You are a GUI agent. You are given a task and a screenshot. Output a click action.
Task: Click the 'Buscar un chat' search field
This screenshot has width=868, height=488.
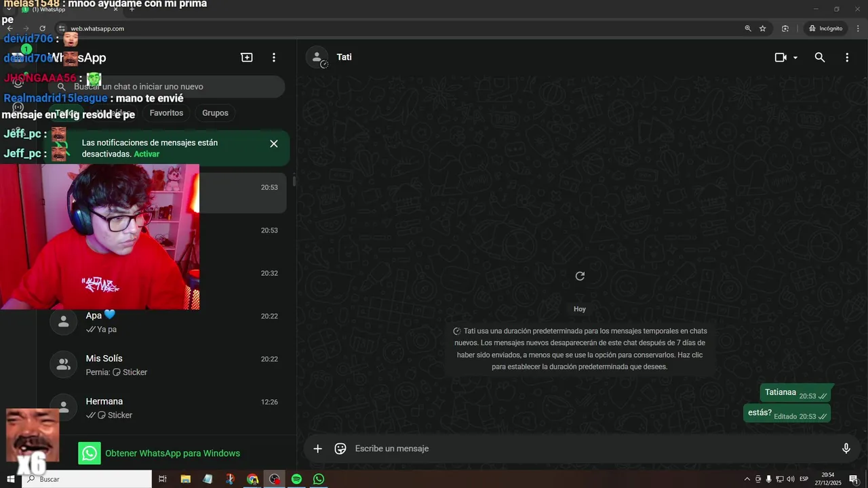166,87
